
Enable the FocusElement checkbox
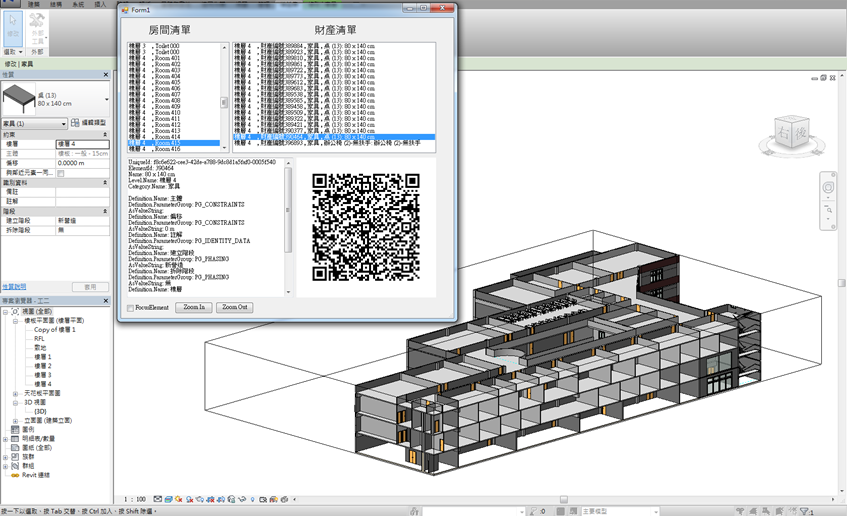130,308
